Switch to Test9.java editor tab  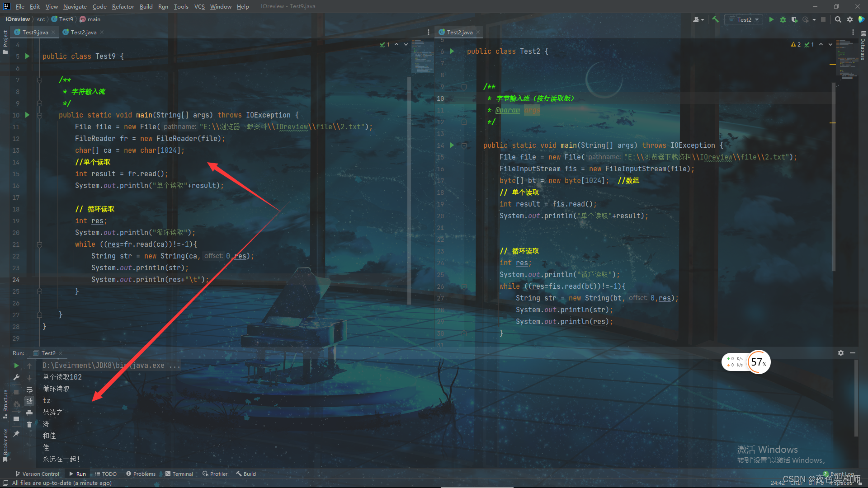click(x=35, y=32)
